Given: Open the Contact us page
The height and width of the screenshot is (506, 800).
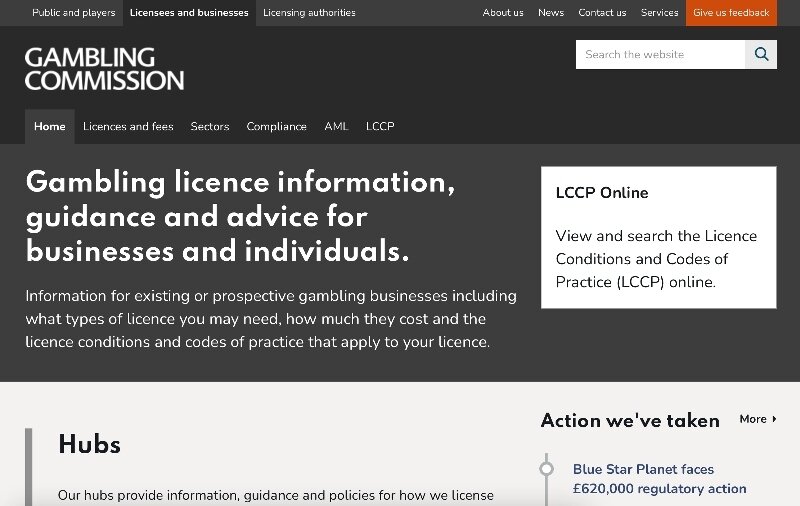Looking at the screenshot, I should tap(602, 13).
